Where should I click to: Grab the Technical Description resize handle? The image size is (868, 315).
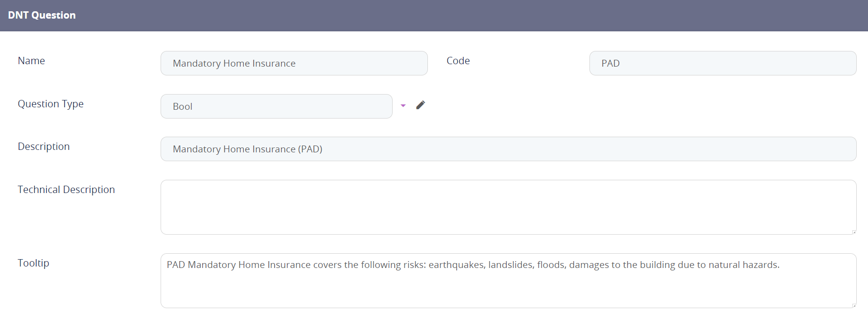coord(854,232)
